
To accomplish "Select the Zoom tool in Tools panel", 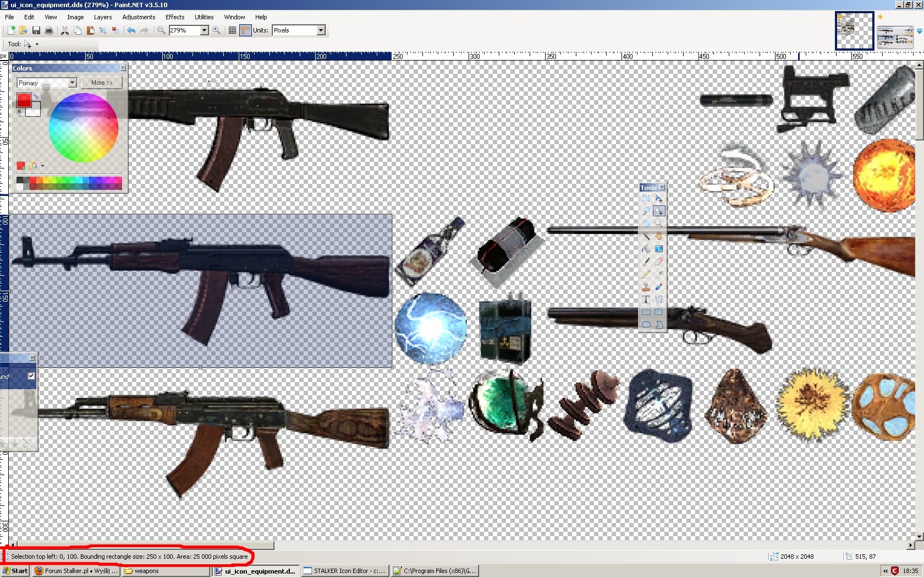I will (x=659, y=223).
